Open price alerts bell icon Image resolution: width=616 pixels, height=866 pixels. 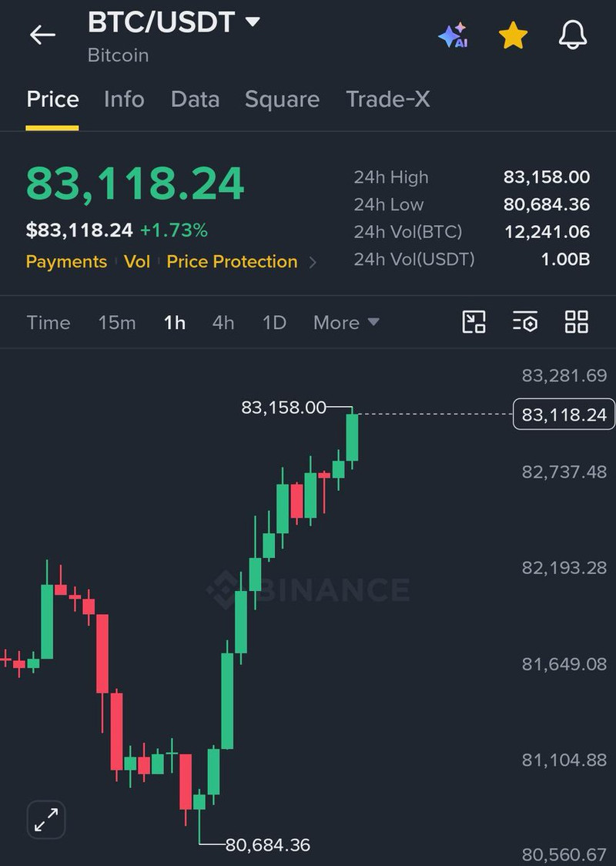coord(572,35)
